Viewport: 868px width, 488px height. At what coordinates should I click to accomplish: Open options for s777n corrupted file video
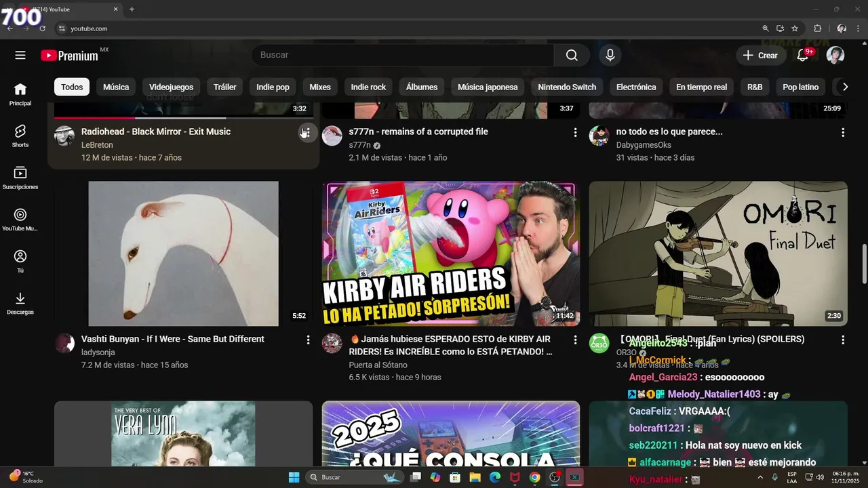pyautogui.click(x=575, y=133)
